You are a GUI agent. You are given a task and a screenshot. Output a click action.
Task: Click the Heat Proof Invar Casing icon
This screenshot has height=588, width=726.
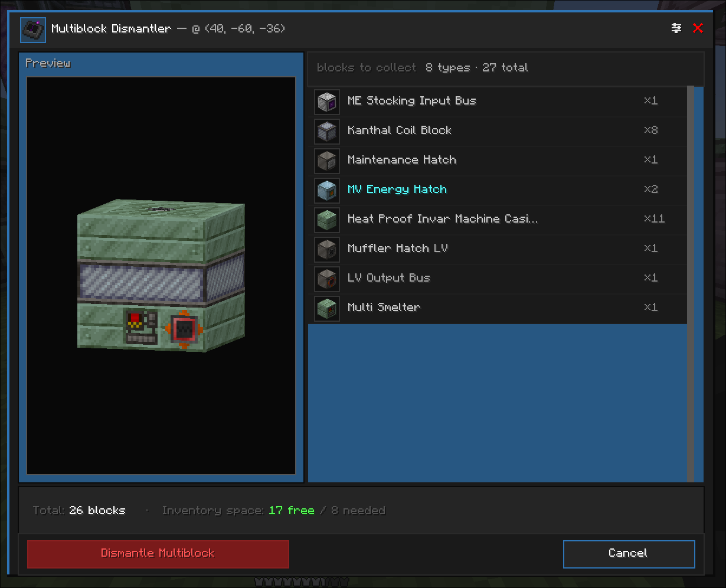[327, 220]
